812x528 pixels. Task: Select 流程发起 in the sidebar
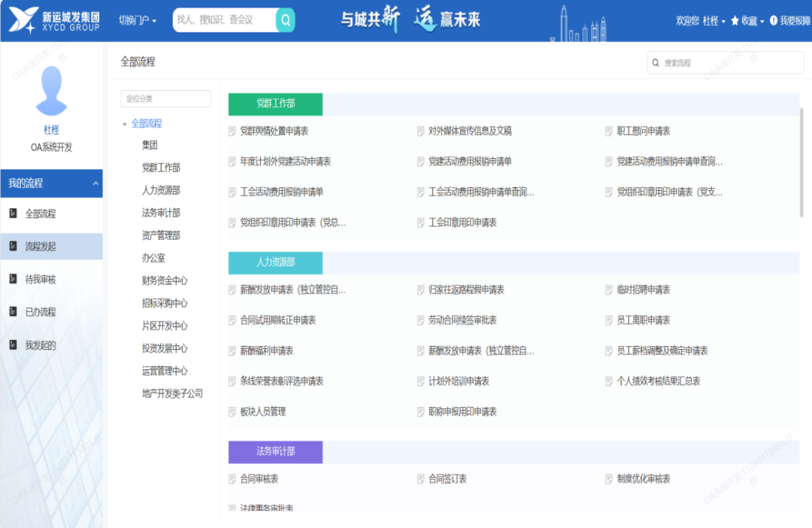pos(51,246)
